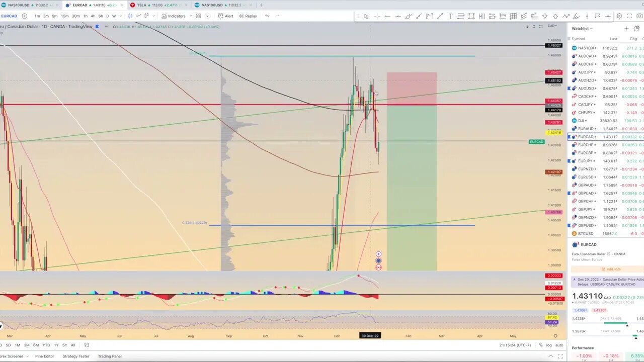Select the arrow cursor tool in favorites toolbar
This screenshot has width=644, height=362.
coord(366,16)
